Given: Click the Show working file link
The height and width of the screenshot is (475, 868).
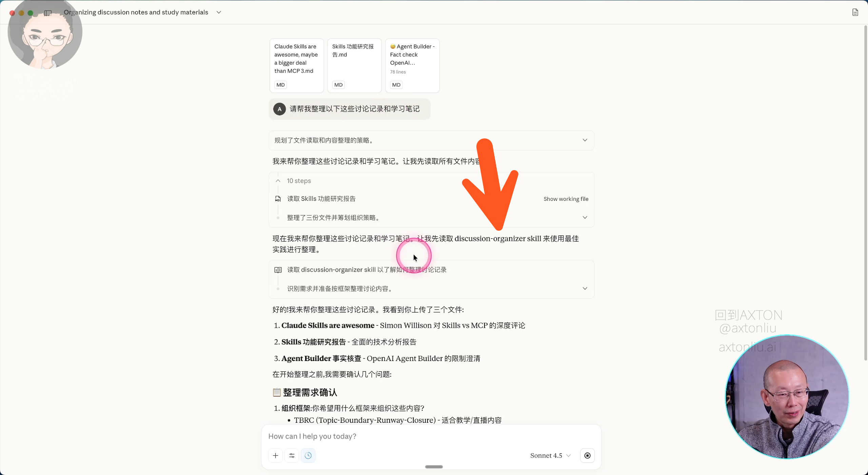Looking at the screenshot, I should point(566,199).
